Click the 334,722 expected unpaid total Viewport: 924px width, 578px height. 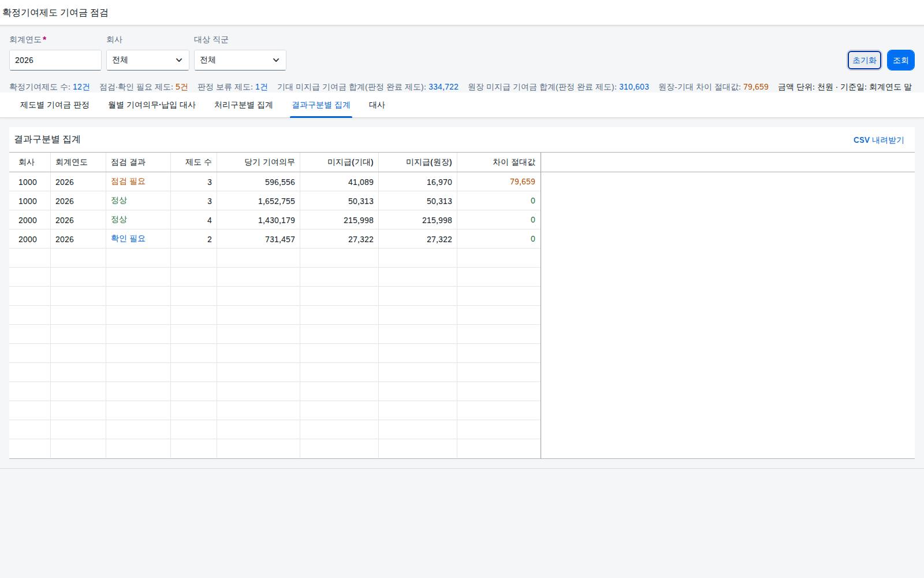click(444, 87)
